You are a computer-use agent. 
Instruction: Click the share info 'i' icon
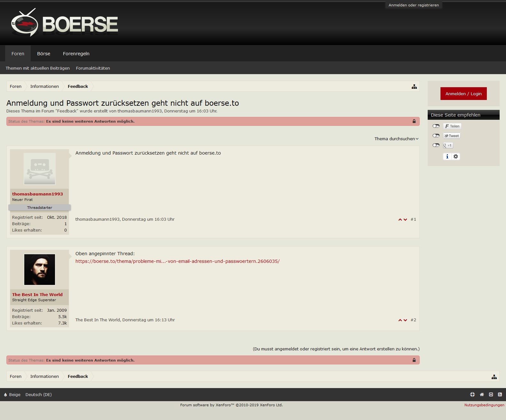point(447,157)
